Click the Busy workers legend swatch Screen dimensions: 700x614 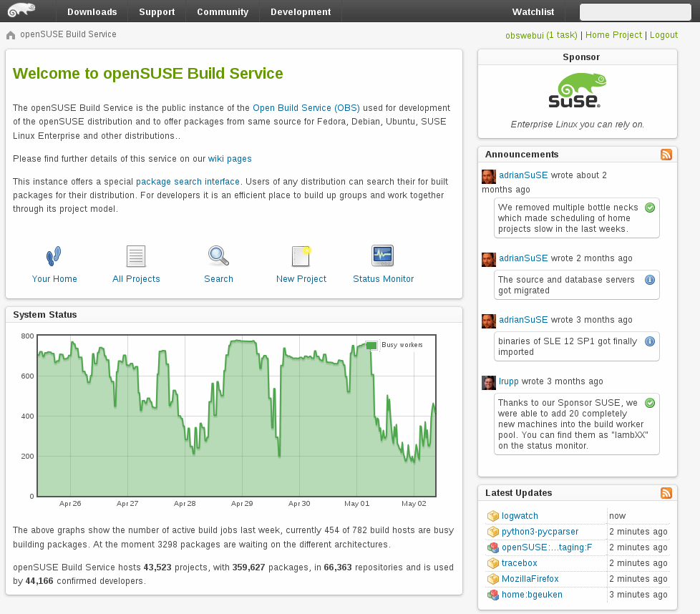(x=371, y=345)
